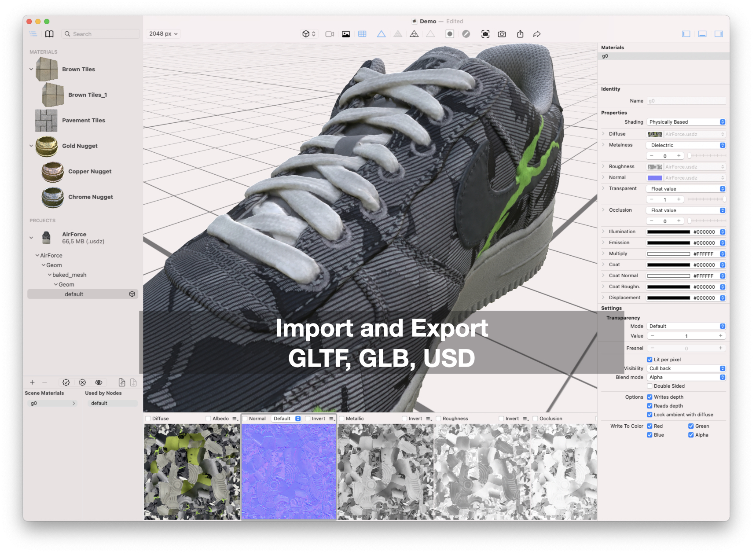Viewport: 756px width, 555px height.
Task: Enable the Albedo checkbox
Action: pos(208,419)
